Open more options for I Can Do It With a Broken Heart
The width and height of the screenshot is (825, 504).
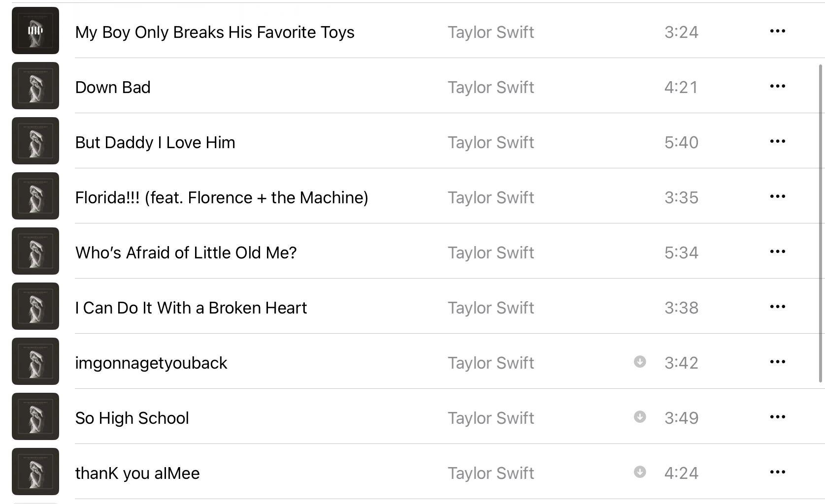tap(777, 307)
